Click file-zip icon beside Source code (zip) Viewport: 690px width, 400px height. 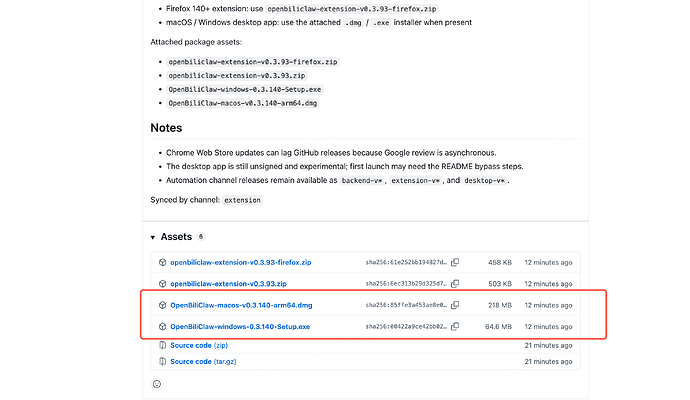(x=162, y=345)
